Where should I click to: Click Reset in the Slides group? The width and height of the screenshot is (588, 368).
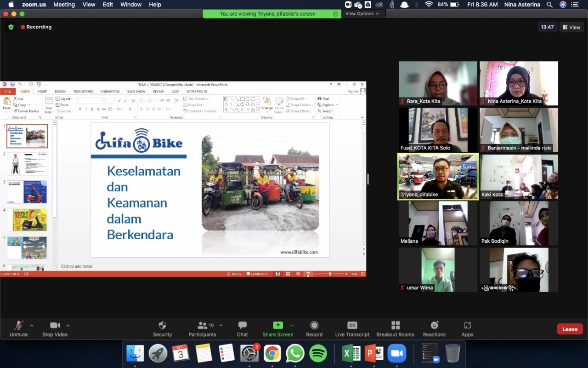click(62, 105)
